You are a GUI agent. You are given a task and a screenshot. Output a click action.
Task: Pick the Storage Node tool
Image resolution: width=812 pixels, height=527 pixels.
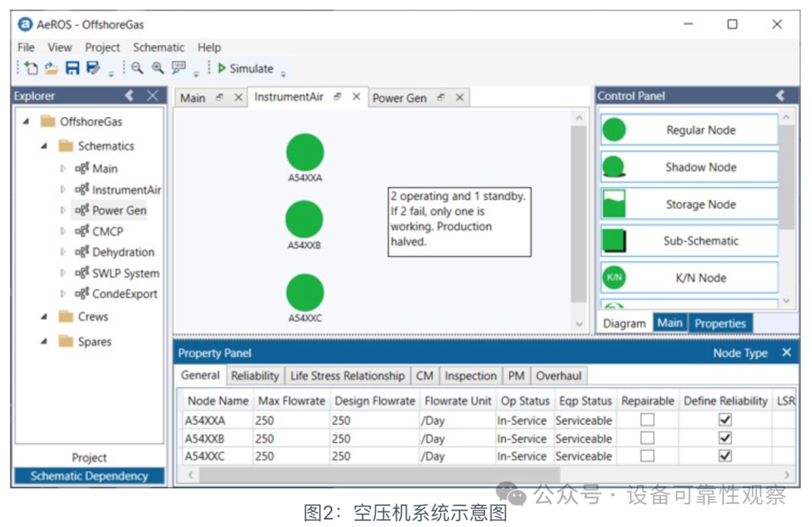point(689,204)
